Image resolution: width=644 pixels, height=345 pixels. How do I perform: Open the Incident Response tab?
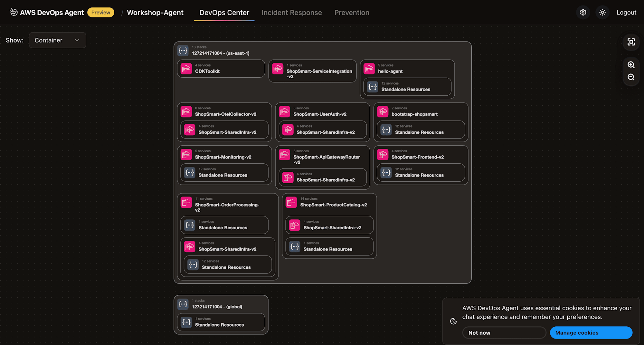(x=292, y=13)
